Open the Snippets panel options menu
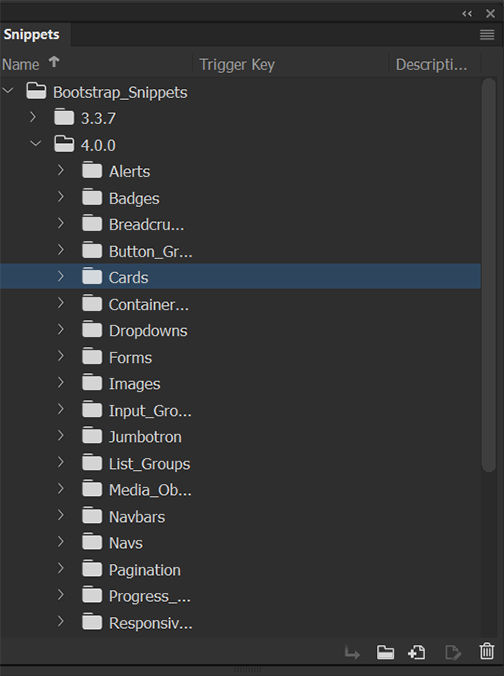 [x=487, y=35]
